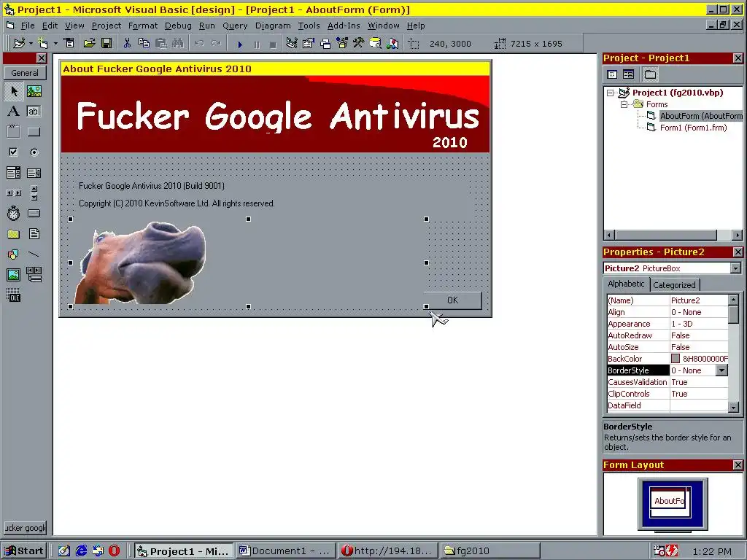Select the Image control in the toolbox
This screenshot has width=747, height=560.
click(14, 275)
